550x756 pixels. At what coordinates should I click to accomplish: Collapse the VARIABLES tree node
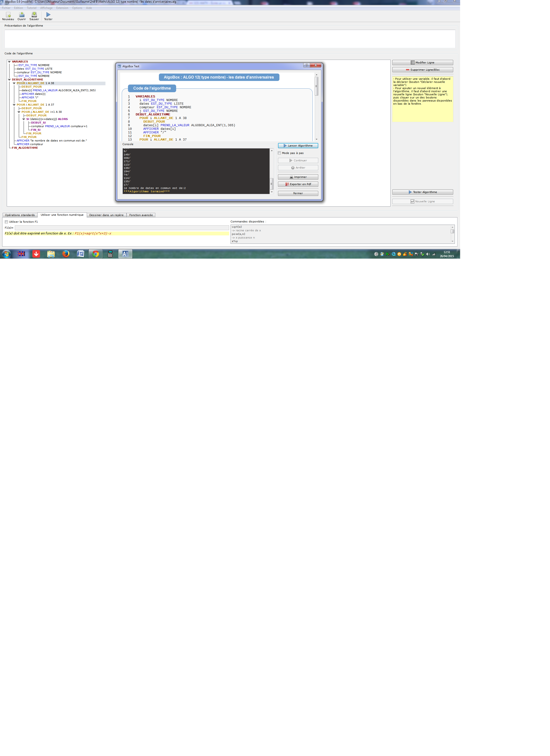9,62
